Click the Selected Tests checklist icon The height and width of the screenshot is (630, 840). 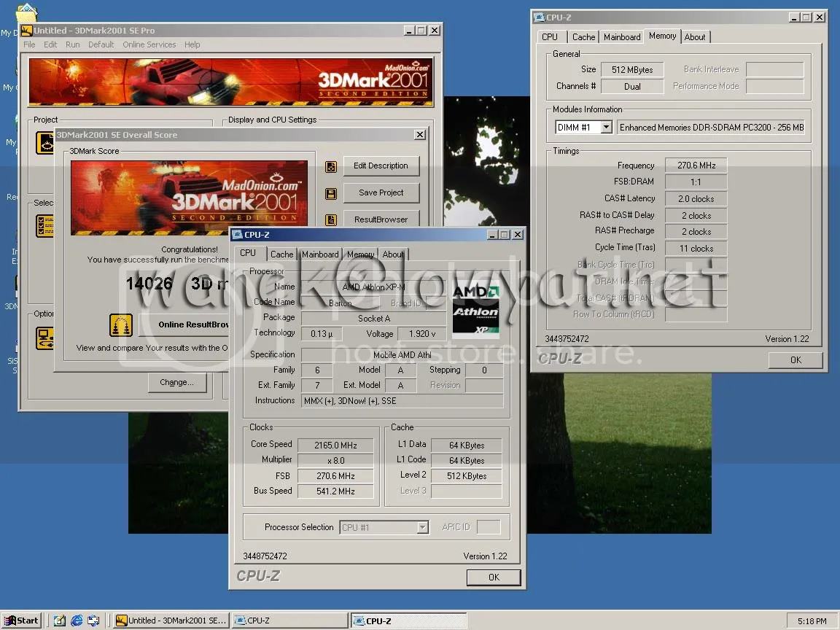pyautogui.click(x=44, y=225)
